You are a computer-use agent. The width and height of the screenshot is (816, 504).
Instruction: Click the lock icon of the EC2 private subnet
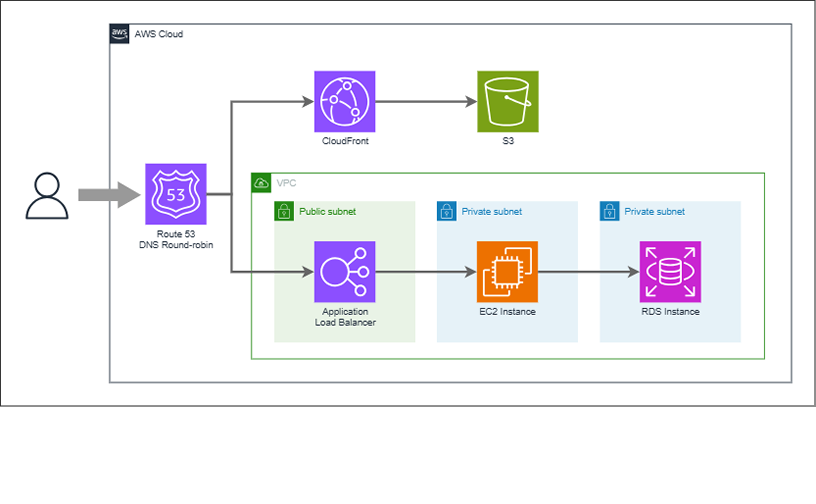pos(447,211)
